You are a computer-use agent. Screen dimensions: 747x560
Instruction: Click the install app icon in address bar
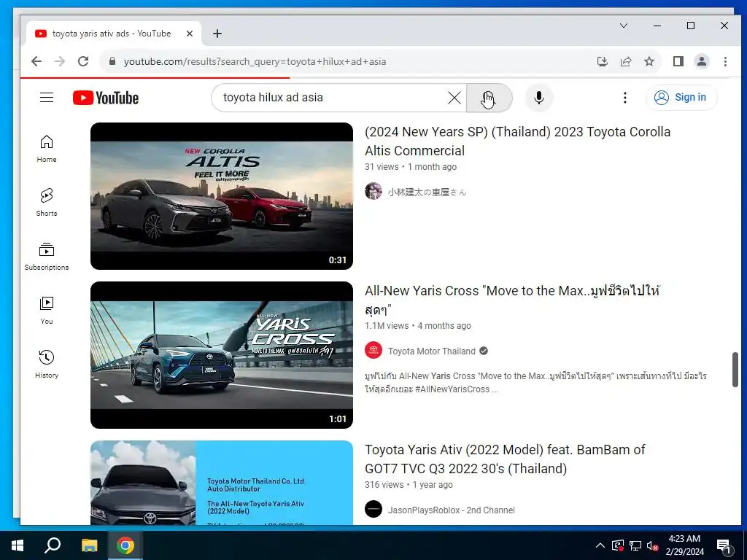click(x=602, y=61)
